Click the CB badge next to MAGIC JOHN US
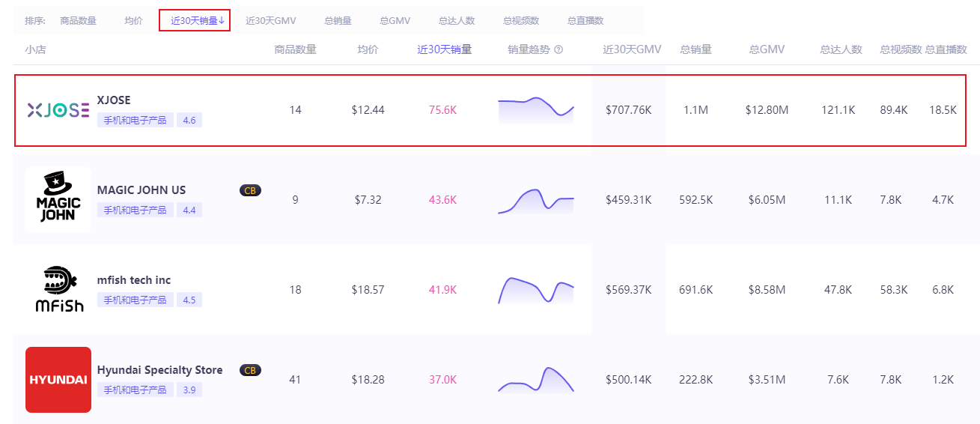Image resolution: width=980 pixels, height=424 pixels. point(250,190)
